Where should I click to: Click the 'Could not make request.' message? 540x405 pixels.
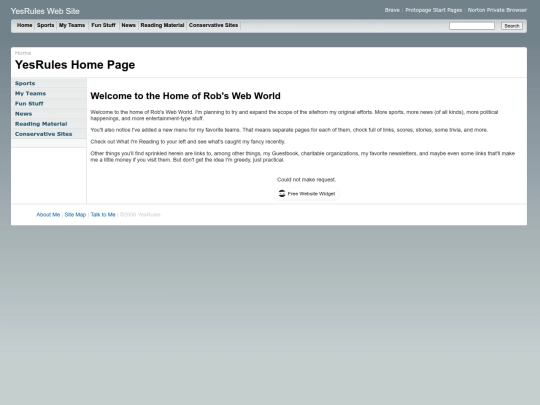click(307, 179)
